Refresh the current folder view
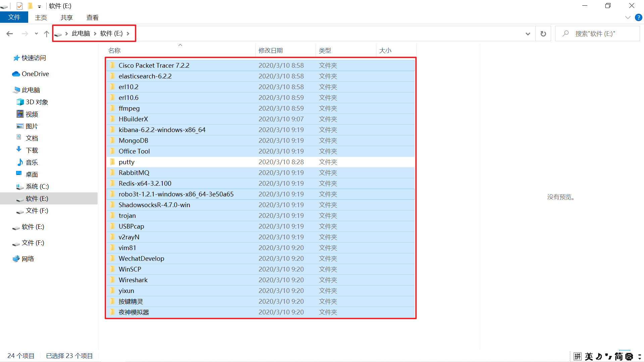644x362 pixels. [543, 34]
